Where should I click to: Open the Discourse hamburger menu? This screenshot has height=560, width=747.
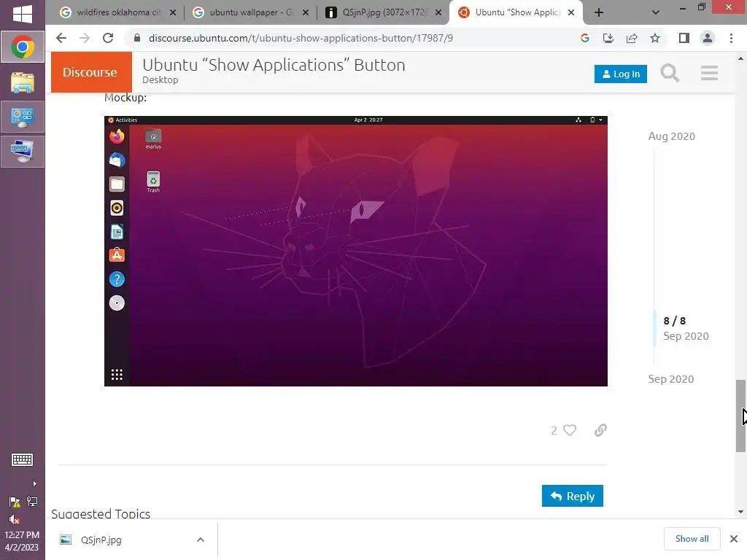(x=709, y=73)
